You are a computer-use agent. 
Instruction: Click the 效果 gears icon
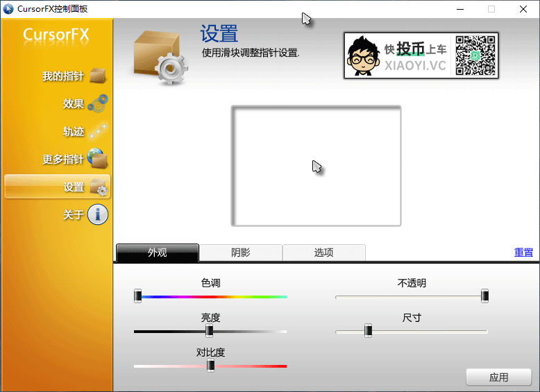click(98, 103)
